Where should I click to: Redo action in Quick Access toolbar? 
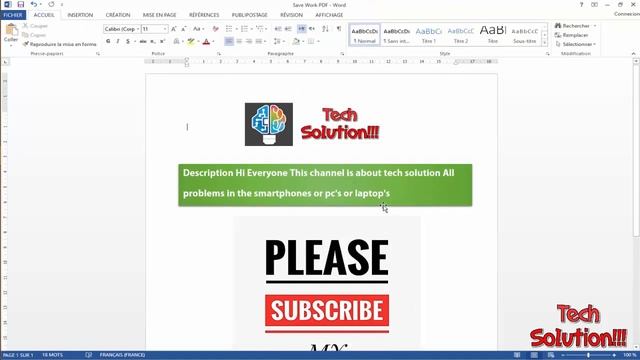(x=51, y=4)
